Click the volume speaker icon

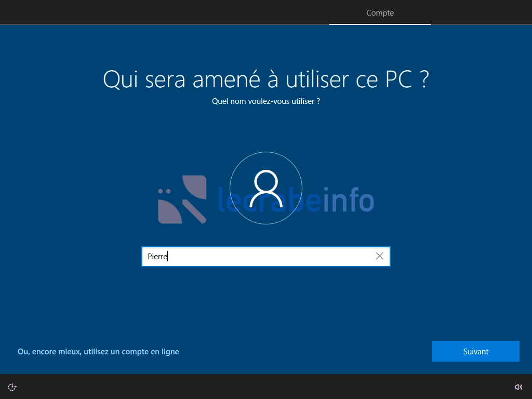(x=518, y=387)
